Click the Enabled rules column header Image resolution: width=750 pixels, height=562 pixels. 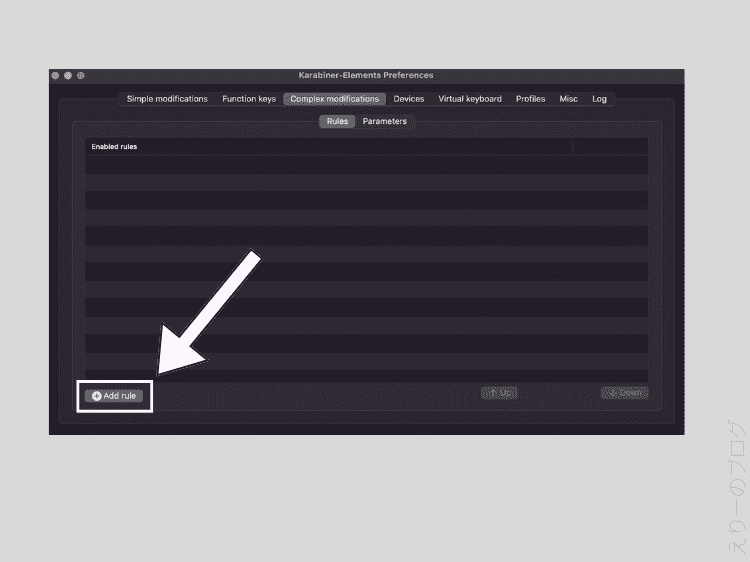[x=115, y=147]
